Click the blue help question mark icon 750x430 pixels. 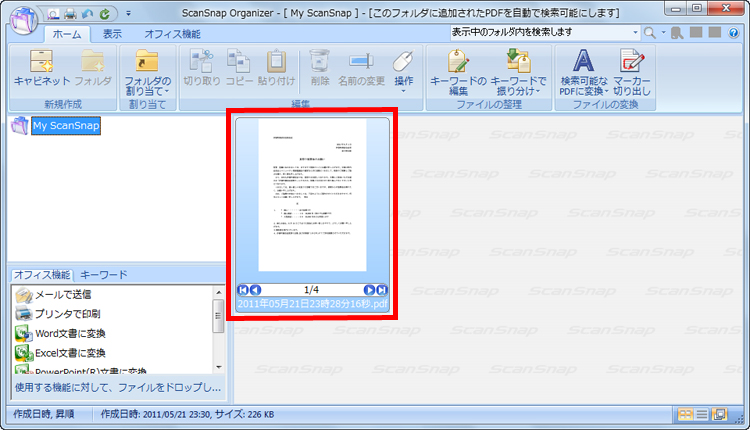coord(733,33)
